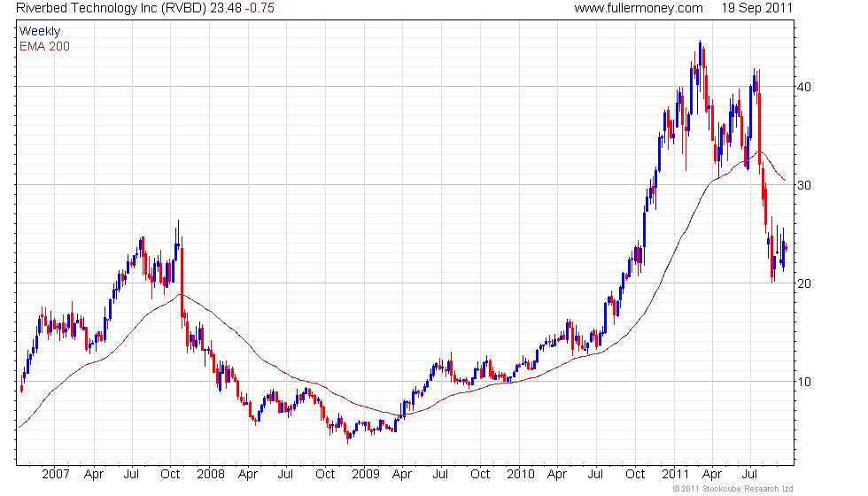Click the 30 price axis label
The height and width of the screenshot is (496, 868).
point(804,185)
